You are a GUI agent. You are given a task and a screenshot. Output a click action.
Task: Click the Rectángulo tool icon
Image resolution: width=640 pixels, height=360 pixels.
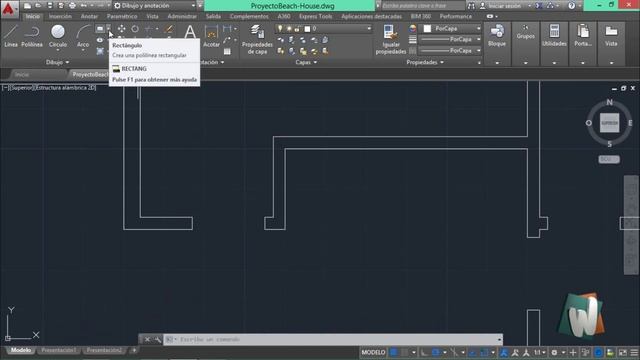(x=100, y=29)
